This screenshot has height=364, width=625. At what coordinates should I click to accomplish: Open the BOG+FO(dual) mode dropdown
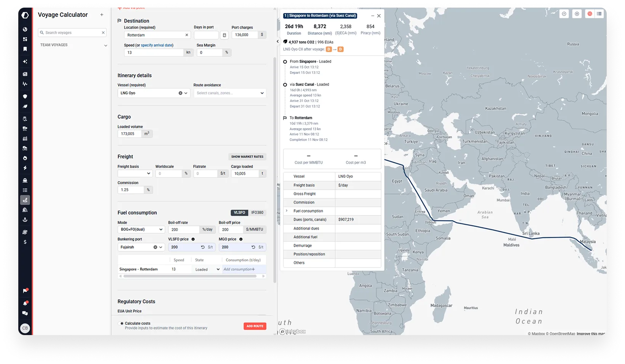(x=141, y=229)
